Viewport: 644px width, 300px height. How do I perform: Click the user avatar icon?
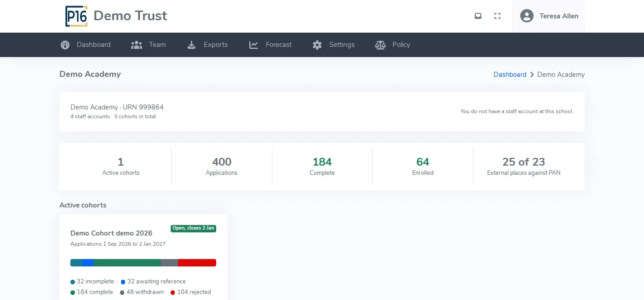coord(527,16)
